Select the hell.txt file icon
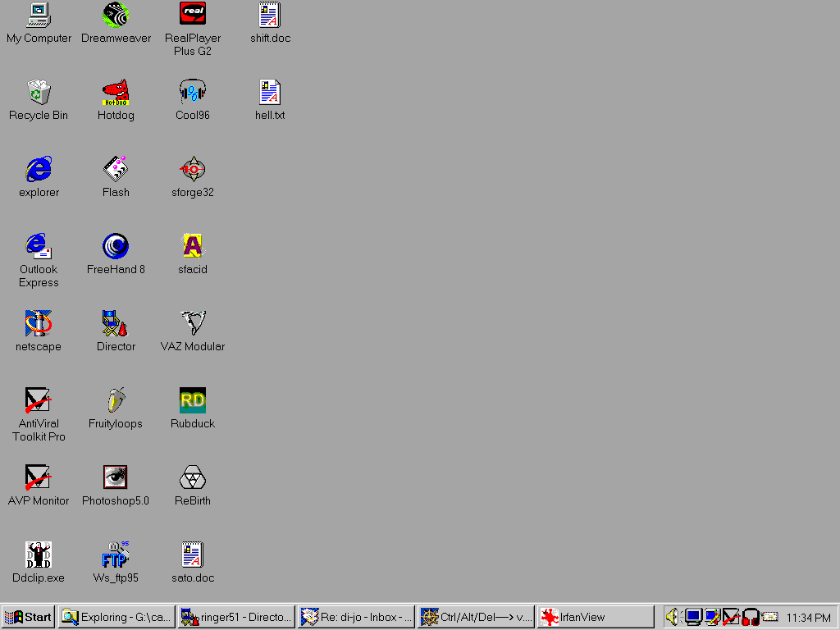 270,92
